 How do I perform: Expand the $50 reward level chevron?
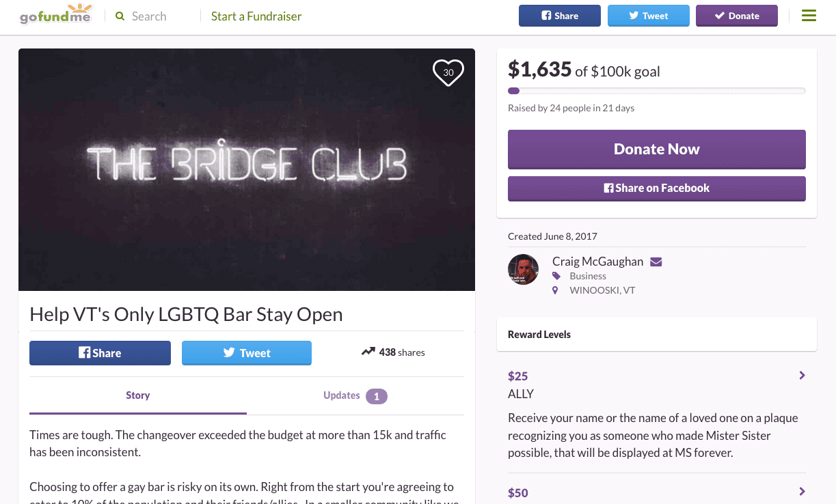[802, 492]
